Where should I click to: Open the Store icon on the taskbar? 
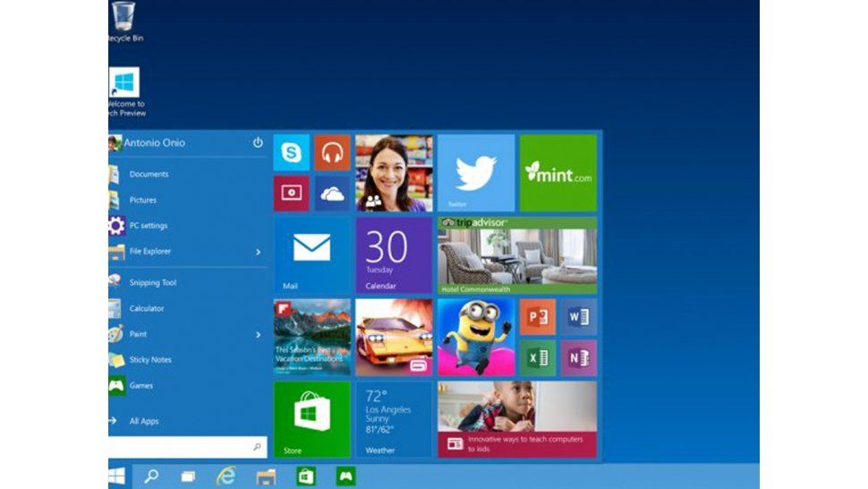pyautogui.click(x=305, y=476)
